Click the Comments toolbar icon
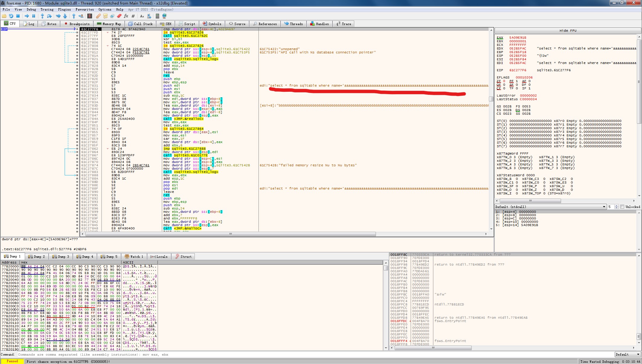The width and height of the screenshot is (642, 364). pos(105,16)
